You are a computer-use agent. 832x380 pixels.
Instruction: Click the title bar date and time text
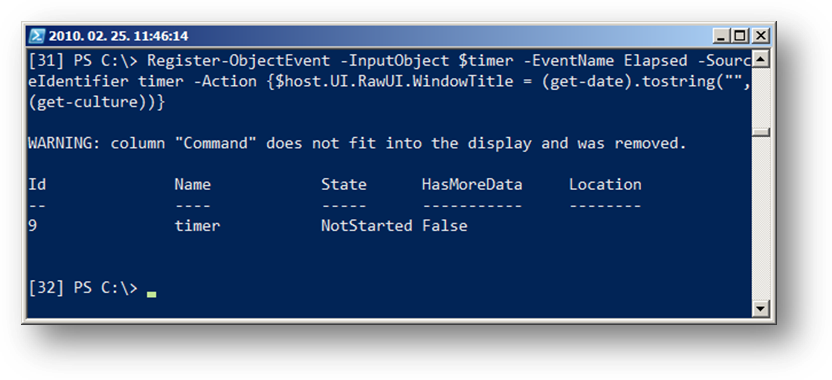pos(118,36)
